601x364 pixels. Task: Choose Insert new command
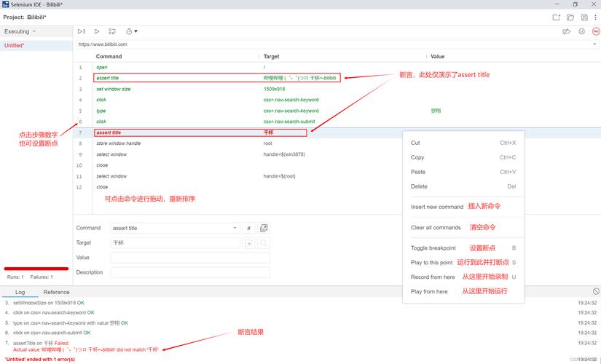(463, 207)
